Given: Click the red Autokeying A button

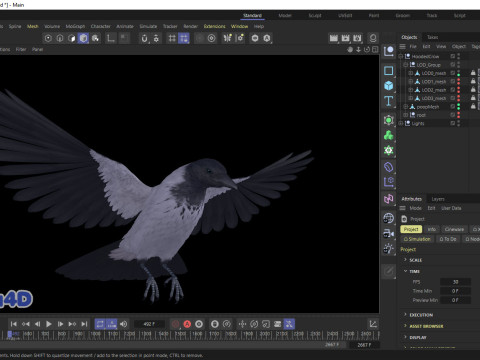Looking at the screenshot, I should click(x=187, y=324).
